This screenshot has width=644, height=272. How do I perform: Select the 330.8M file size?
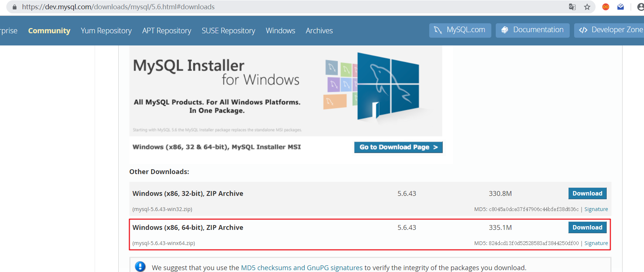pos(500,193)
